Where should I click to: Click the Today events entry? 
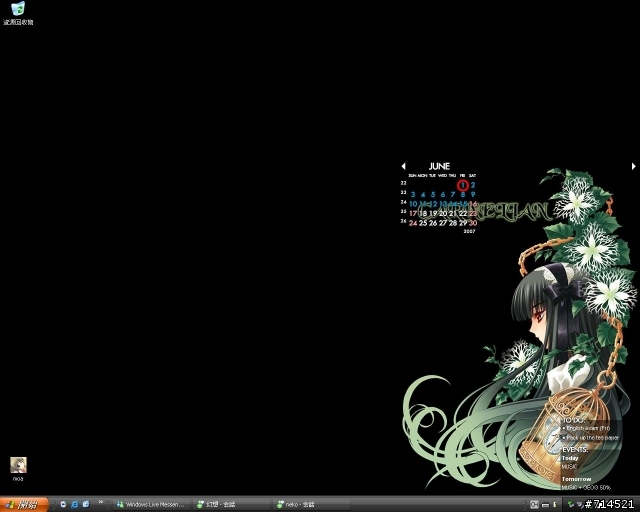coord(570,458)
